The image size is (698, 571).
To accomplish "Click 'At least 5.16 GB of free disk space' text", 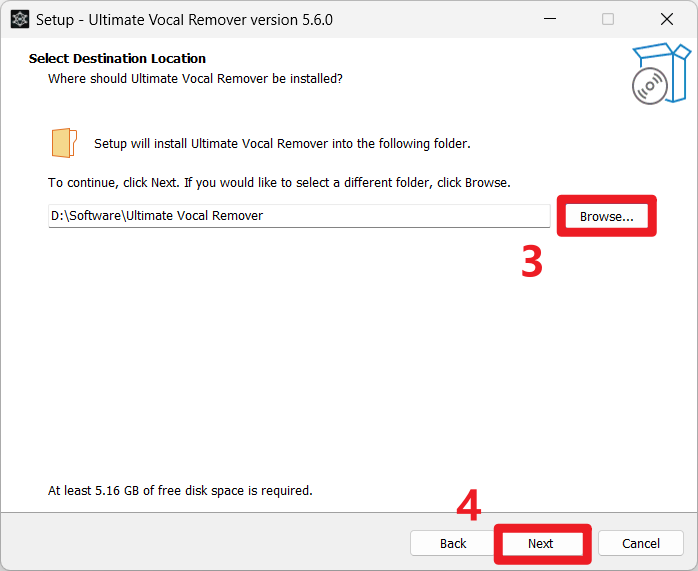I will [180, 490].
